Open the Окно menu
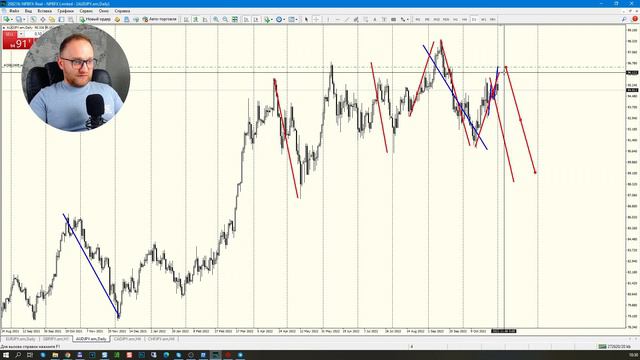640x360 pixels. tap(104, 11)
